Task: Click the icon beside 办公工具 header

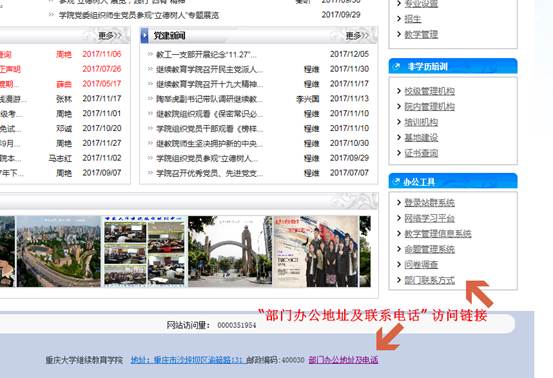Action: coord(396,181)
